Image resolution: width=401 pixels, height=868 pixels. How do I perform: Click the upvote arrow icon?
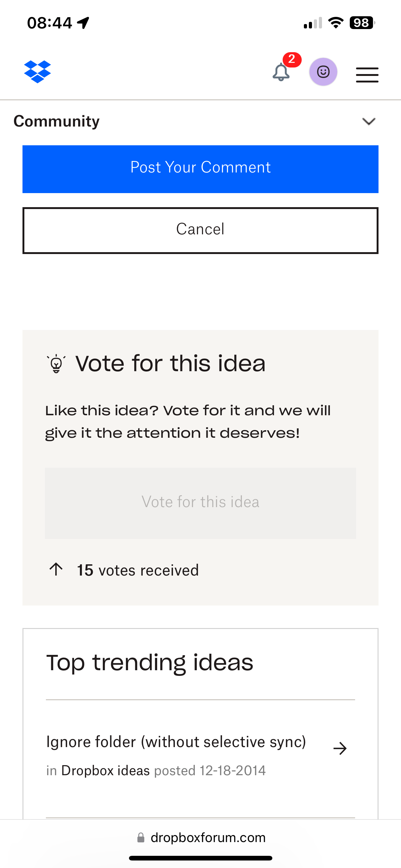click(56, 570)
